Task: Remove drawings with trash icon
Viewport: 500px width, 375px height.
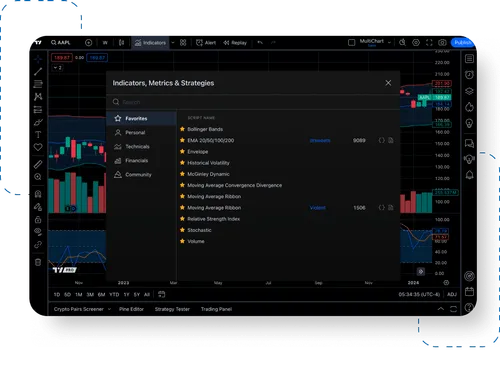Action: click(x=38, y=262)
